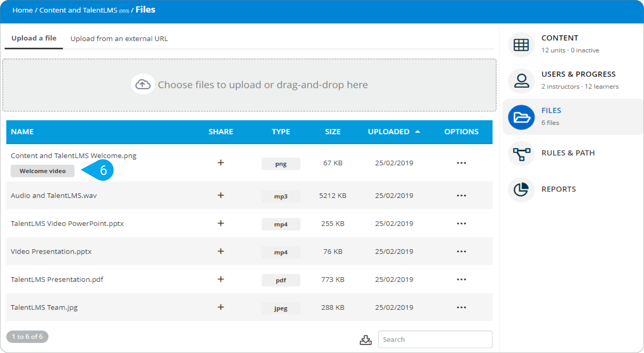This screenshot has height=353, width=644.
Task: Click the pdf type badge
Action: pyautogui.click(x=281, y=280)
